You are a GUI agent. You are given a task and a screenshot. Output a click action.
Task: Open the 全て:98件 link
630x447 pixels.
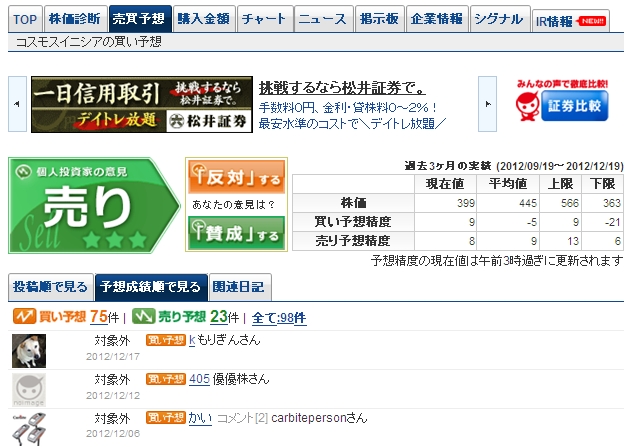pos(279,318)
